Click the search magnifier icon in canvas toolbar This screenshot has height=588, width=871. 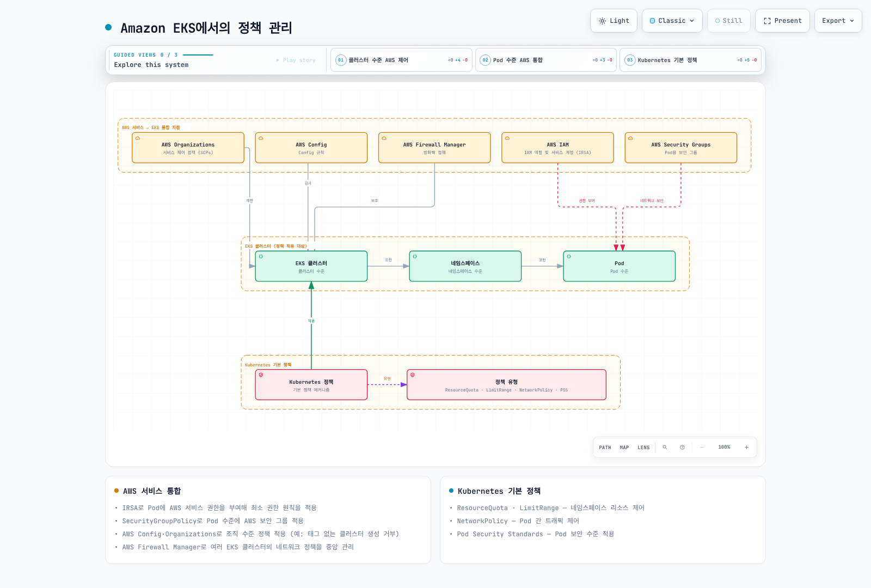(x=665, y=448)
